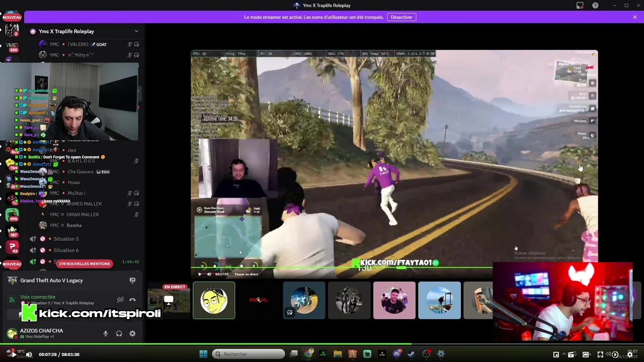Deafen with the headphones icon
644x362 pixels.
pos(119,333)
